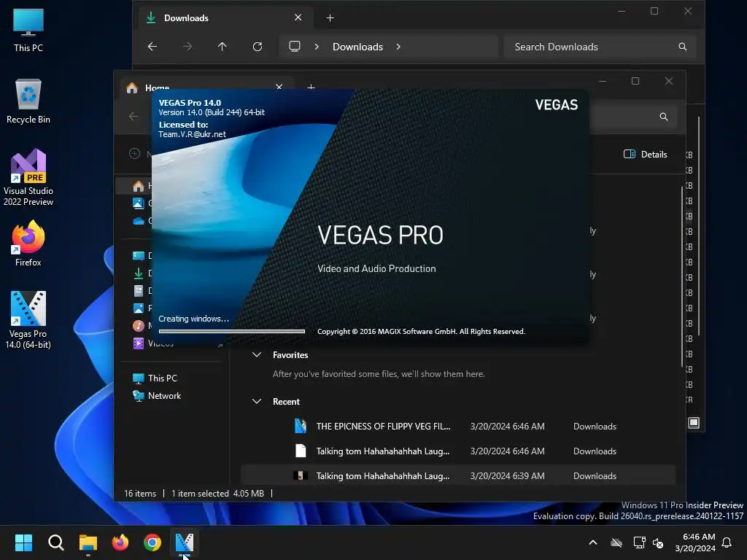Click '1 item selected 4.05 MB' status text

pos(217,494)
